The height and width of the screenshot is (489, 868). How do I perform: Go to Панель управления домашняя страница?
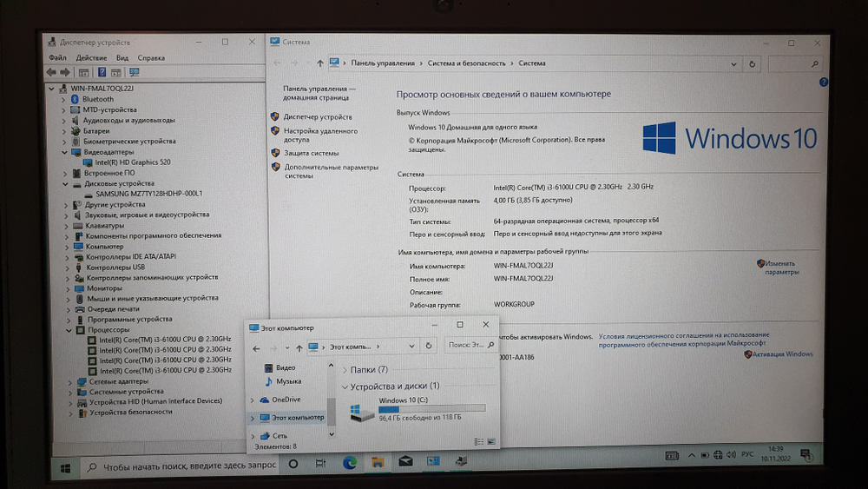point(319,93)
